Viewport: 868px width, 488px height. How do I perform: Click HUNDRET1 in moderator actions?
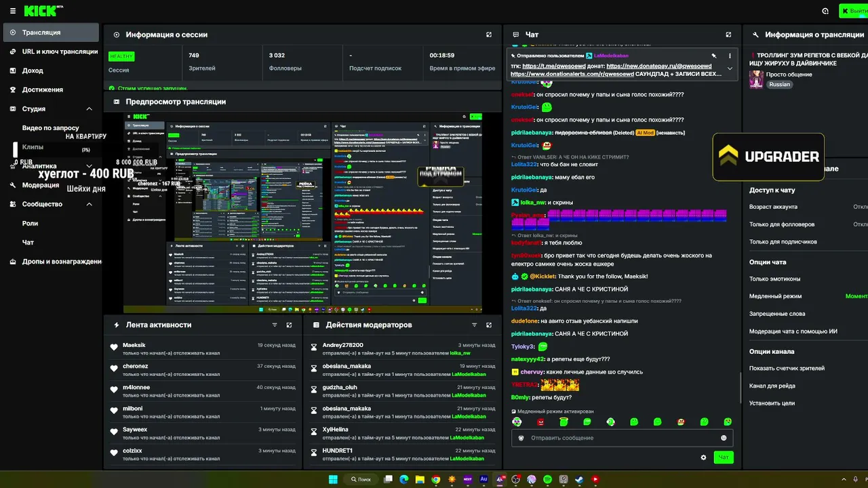(x=338, y=451)
